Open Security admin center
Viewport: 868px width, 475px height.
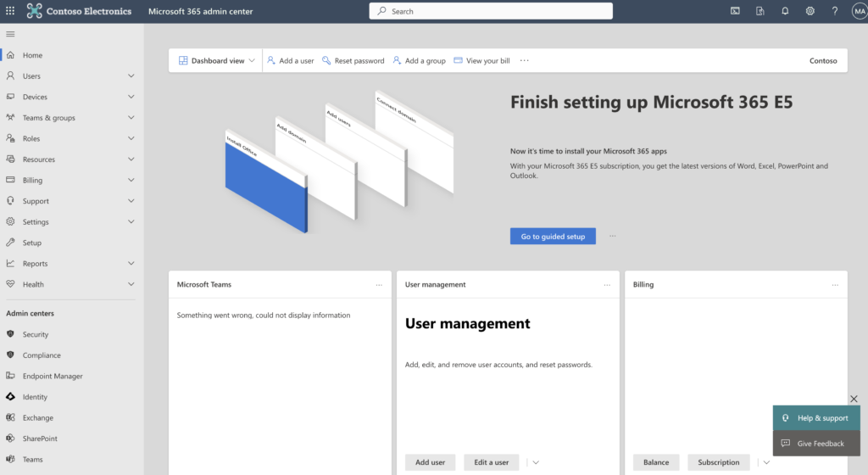coord(36,334)
